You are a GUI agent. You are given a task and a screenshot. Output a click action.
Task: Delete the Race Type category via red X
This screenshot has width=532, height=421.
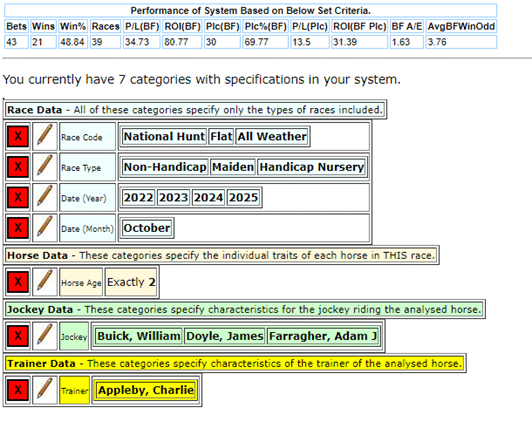click(x=18, y=167)
